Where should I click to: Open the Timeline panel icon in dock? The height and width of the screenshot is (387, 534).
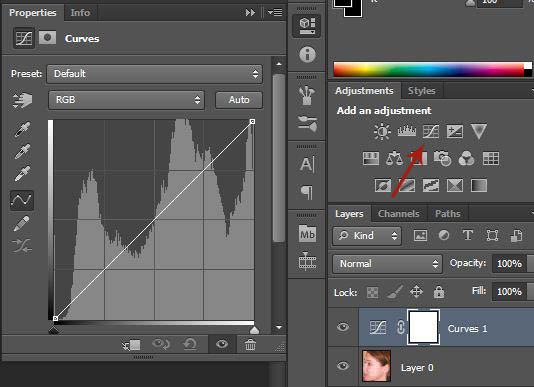[x=307, y=261]
